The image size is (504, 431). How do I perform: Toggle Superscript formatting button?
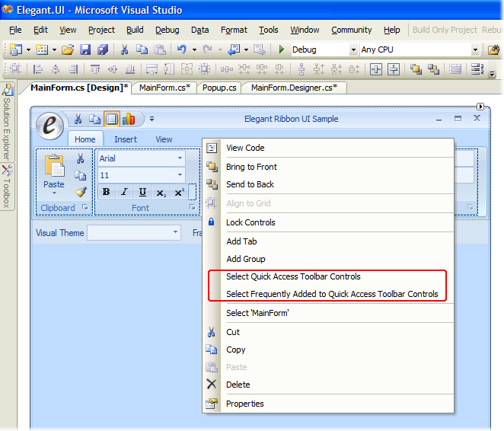[179, 192]
